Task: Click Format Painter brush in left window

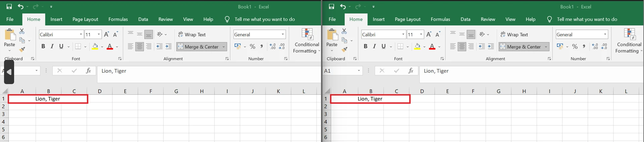Action: (22, 50)
